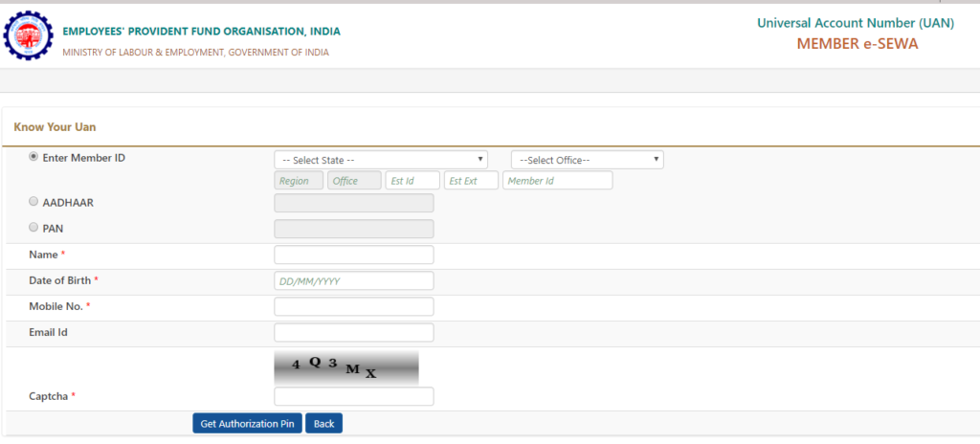The image size is (980, 444).
Task: Open the Select State dropdown
Action: 381,160
